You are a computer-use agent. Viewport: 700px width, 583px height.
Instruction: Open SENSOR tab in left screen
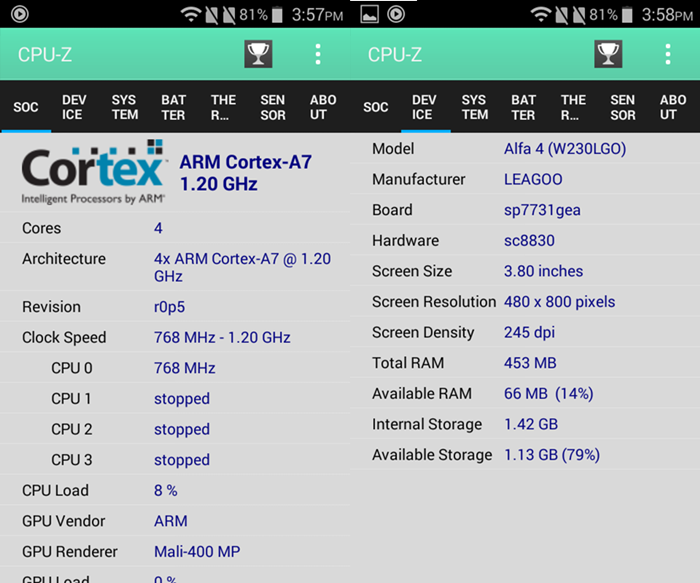(273, 107)
